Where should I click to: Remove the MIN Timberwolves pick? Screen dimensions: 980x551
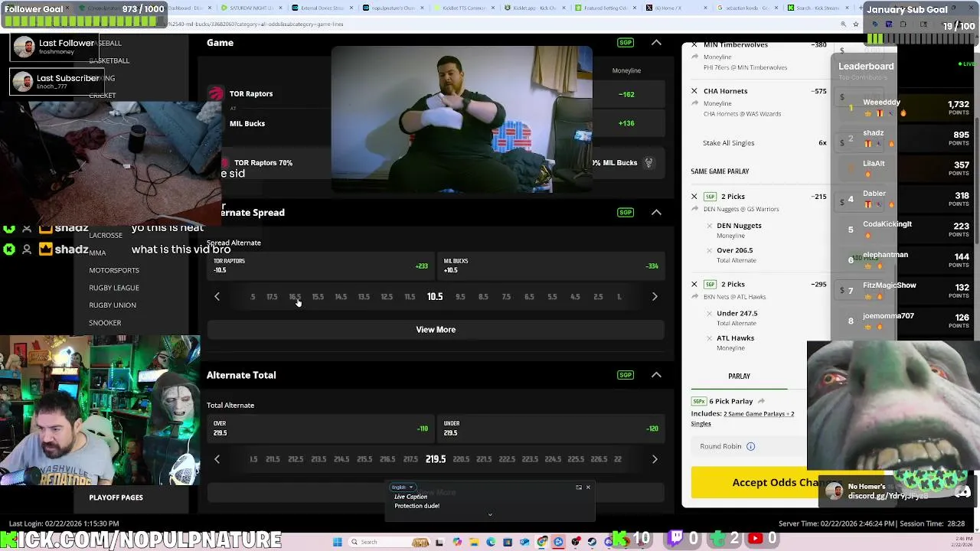pyautogui.click(x=694, y=45)
